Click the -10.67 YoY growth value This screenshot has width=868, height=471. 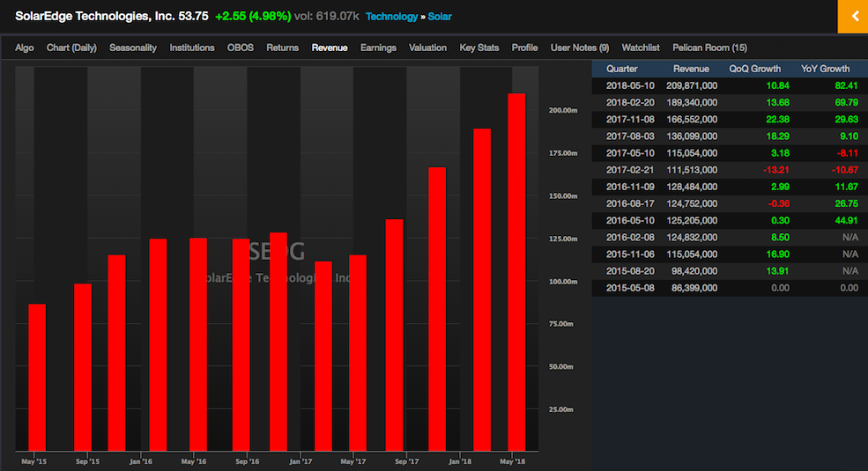coord(845,170)
